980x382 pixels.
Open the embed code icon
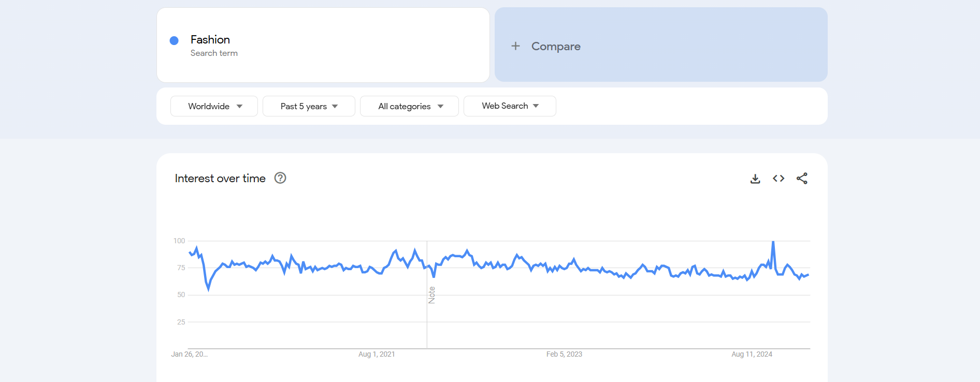pyautogui.click(x=779, y=179)
